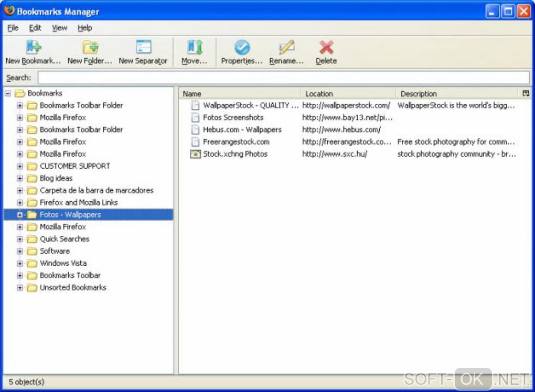535x392 pixels.
Task: Expand the Windows Vista folder
Action: pyautogui.click(x=20, y=263)
